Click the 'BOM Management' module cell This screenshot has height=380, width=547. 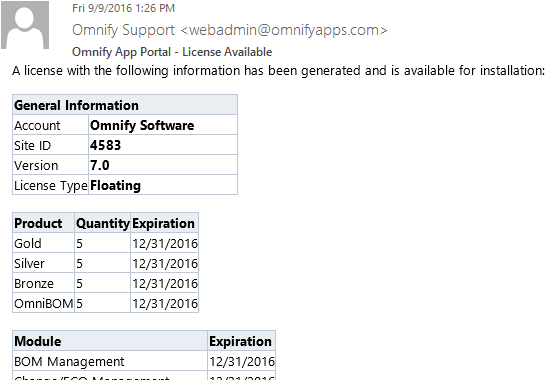coord(110,361)
